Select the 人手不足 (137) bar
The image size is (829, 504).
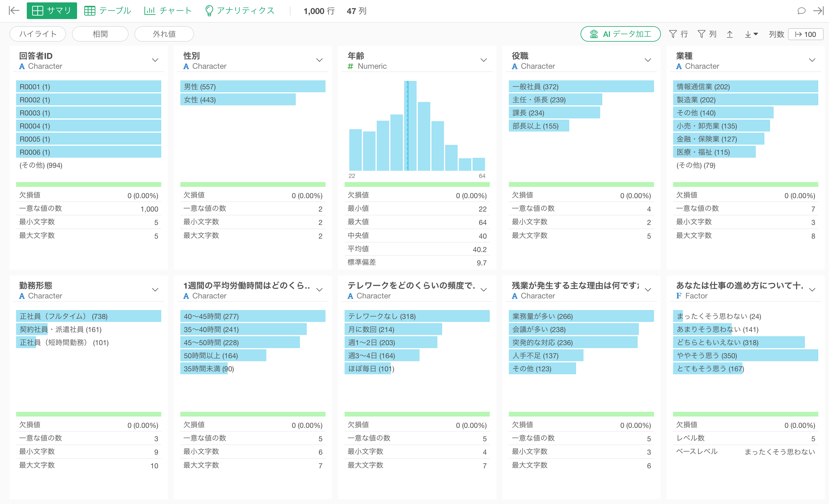[546, 355]
